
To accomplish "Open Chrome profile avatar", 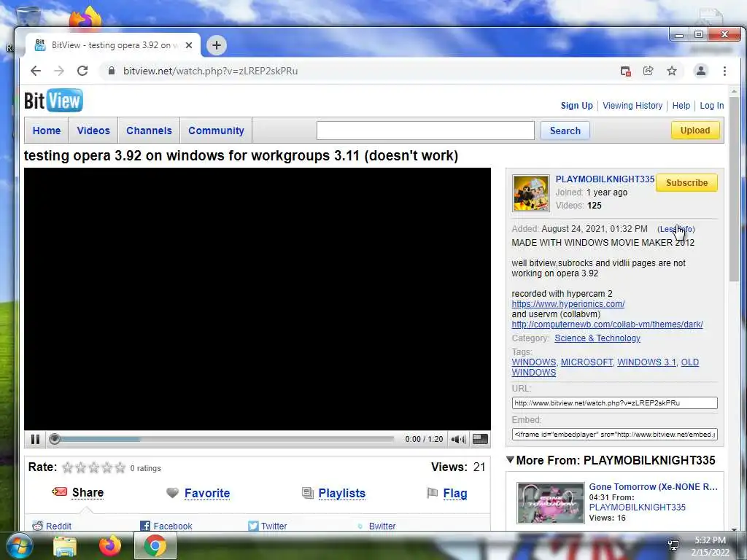I will click(701, 71).
